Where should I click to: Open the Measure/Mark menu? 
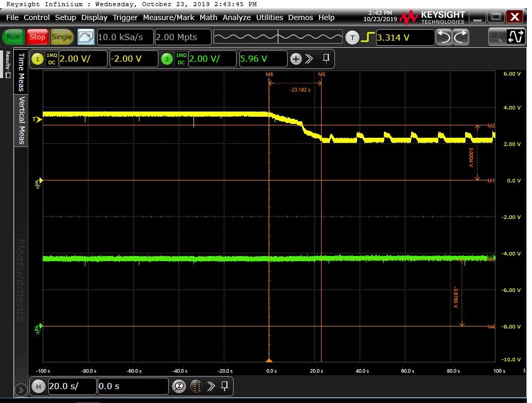169,17
